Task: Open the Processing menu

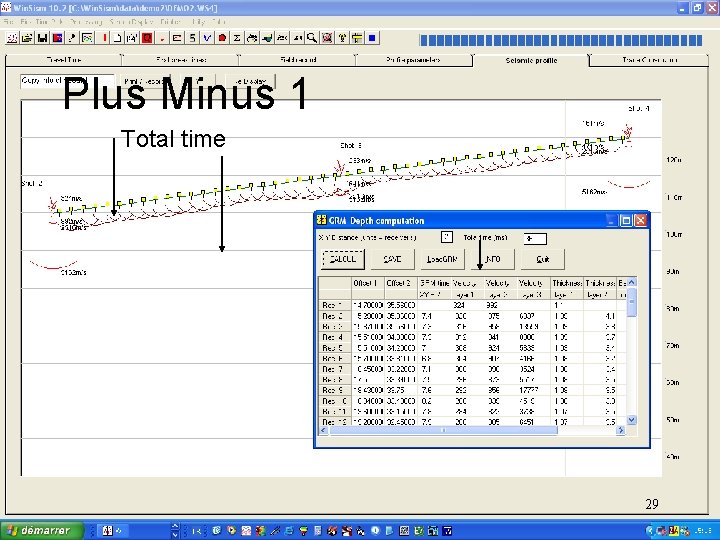Action: tap(86, 22)
